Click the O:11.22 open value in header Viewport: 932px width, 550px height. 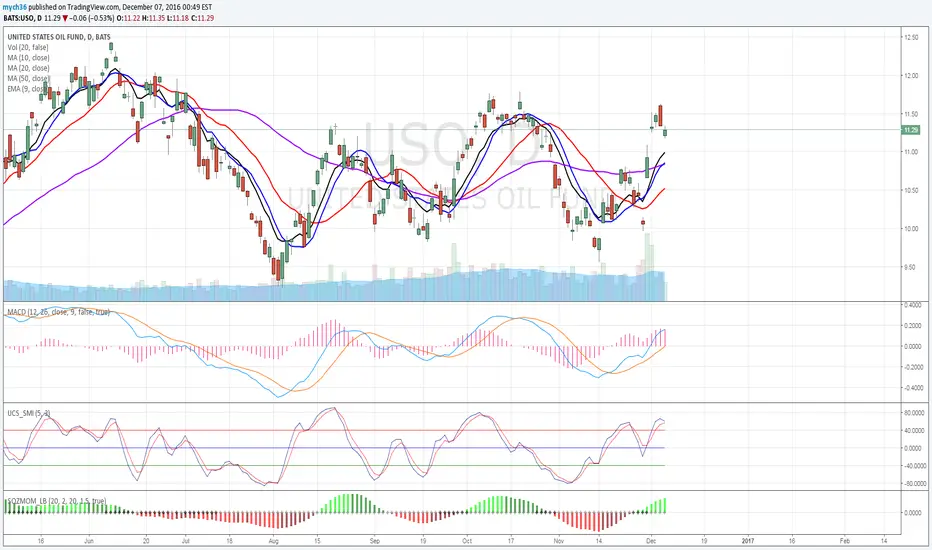pos(128,18)
